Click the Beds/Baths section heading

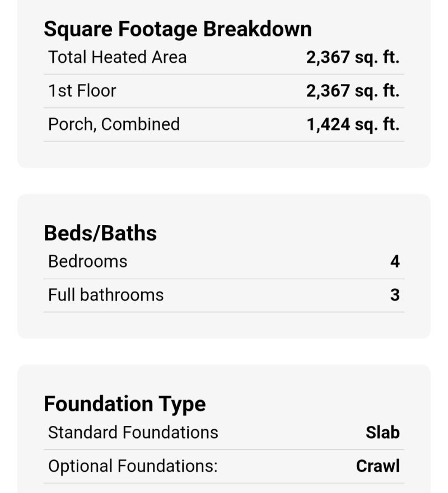click(x=100, y=233)
